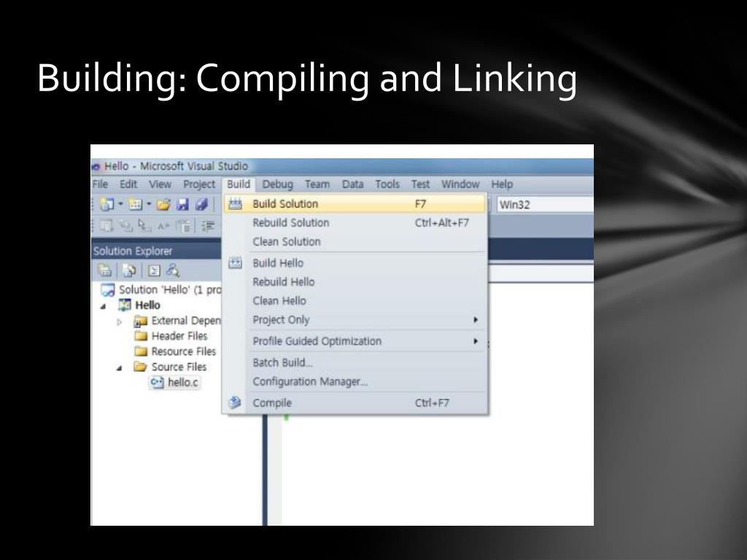747x560 pixels.
Task: Click the Hello project icon in tree
Action: tap(124, 305)
